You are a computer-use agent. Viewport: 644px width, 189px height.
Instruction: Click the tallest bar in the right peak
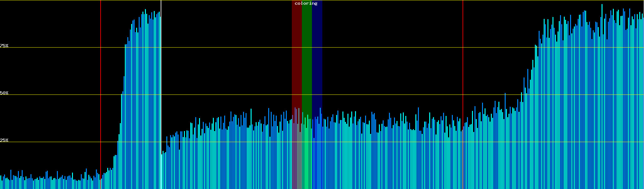pyautogui.click(x=602, y=94)
